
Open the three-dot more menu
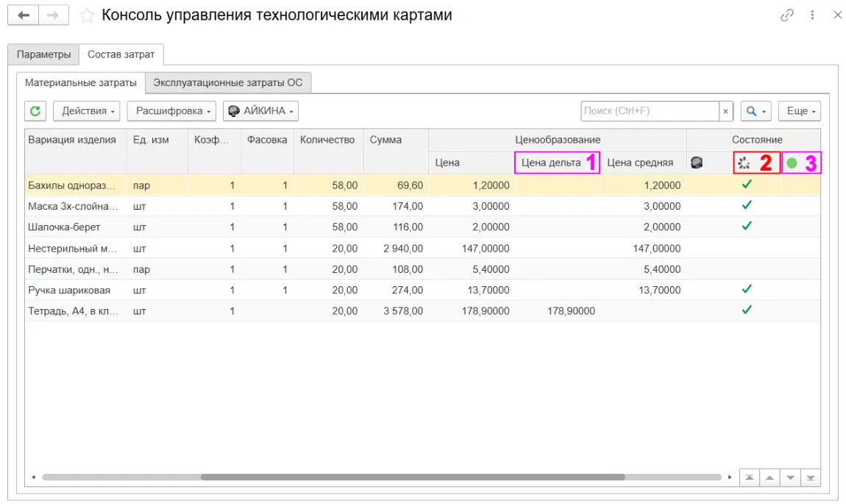point(812,15)
